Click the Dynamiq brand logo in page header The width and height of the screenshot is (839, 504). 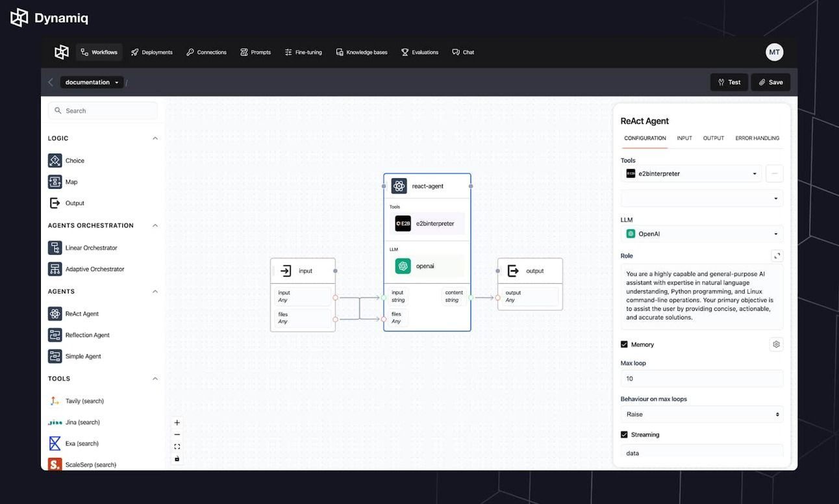(49, 18)
